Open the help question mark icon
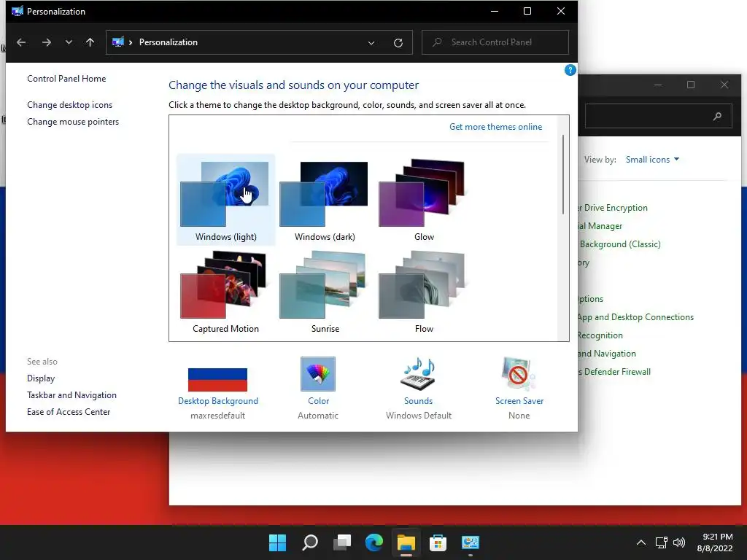Screen dimensions: 747x560 click(x=570, y=71)
